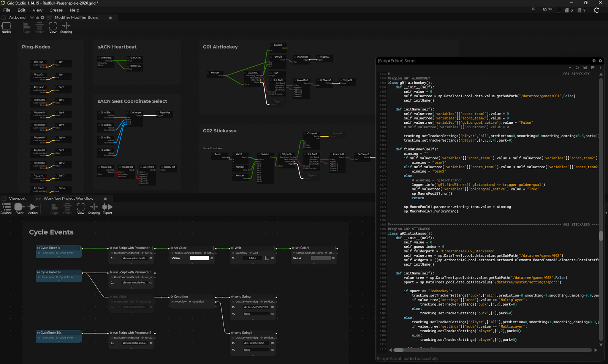Expand the Cycle Timer 1s node chevron
Screen dimensions: 608x364
[59, 257]
